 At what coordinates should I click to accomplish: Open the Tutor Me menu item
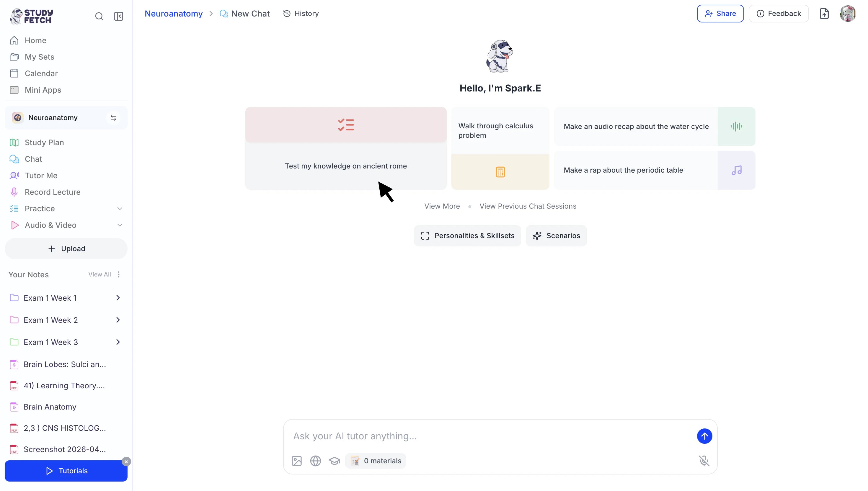tap(41, 175)
